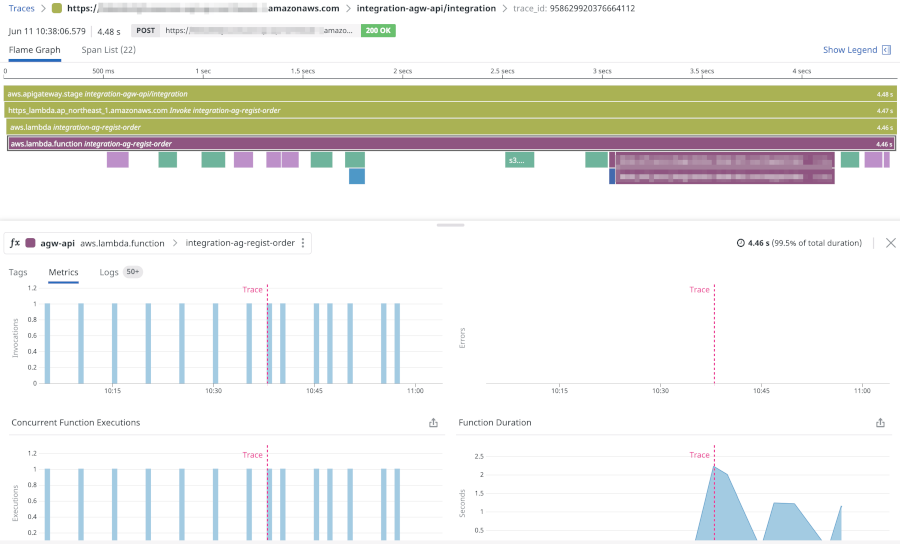
Task: Click the first green span block
Action: 168,160
